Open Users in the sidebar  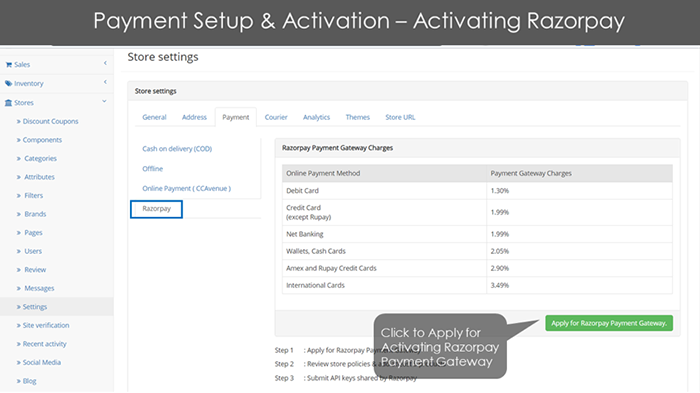[33, 251]
